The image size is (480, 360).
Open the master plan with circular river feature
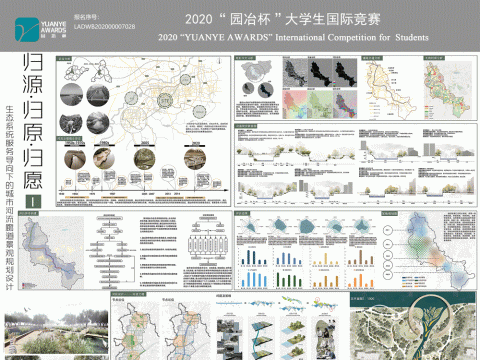[x=413, y=326]
